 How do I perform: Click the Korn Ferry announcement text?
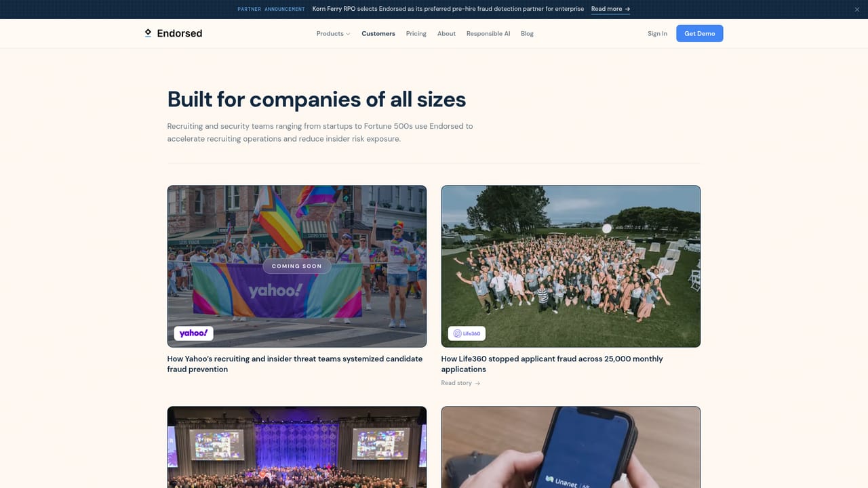[x=448, y=9]
